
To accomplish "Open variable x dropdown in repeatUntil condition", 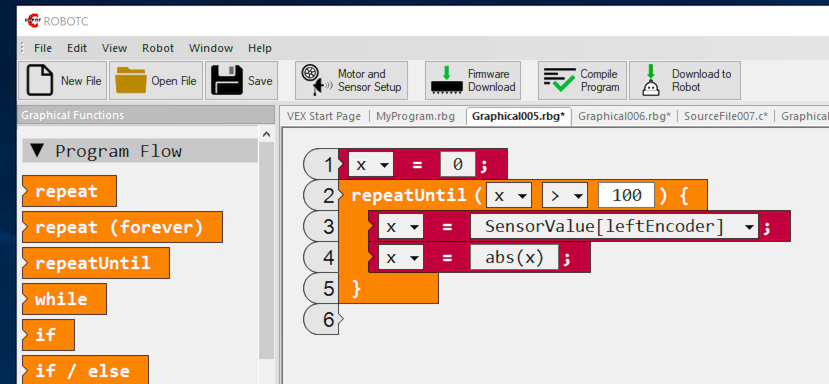I will click(509, 196).
